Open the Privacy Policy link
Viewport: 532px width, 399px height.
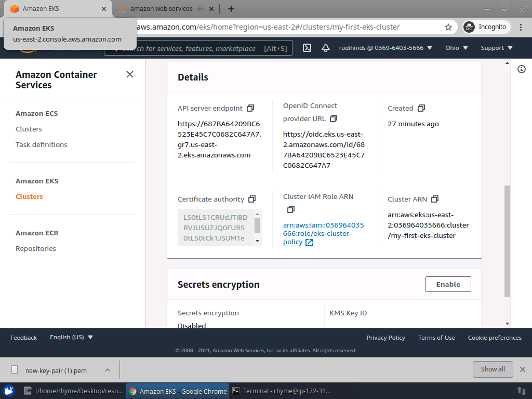click(386, 338)
